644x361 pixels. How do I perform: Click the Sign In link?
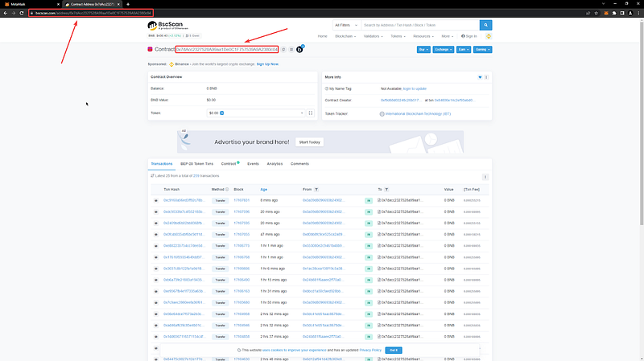469,36
